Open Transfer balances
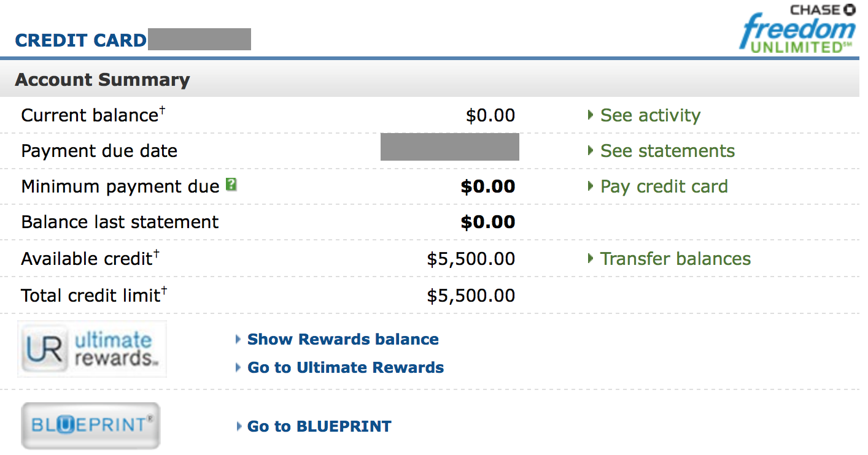The image size is (868, 455). (x=675, y=259)
